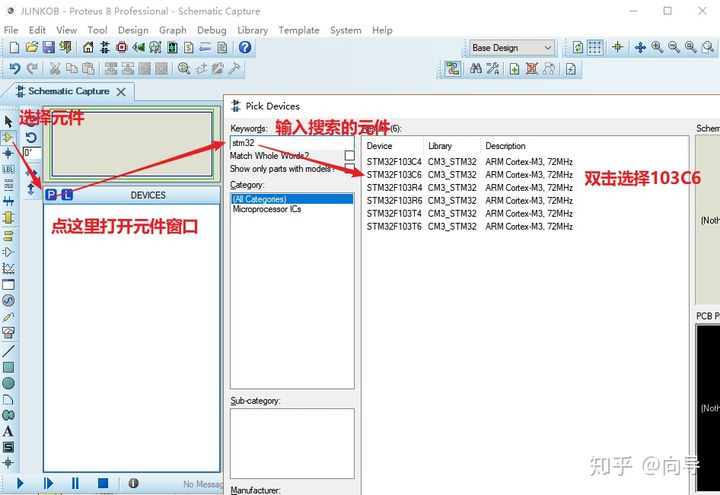
Task: Click the binoculars search icon
Action: coord(476,69)
